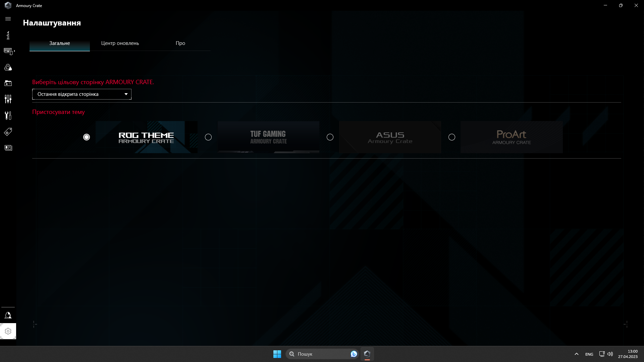Select the ROG Theme radio button
This screenshot has height=362, width=644.
click(x=87, y=137)
